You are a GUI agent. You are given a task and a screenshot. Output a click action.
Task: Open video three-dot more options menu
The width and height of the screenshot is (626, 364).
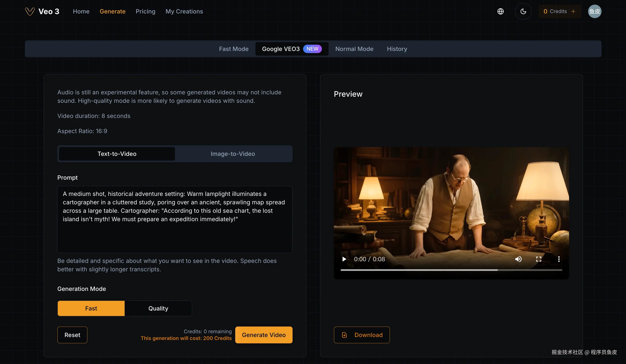coord(559,259)
